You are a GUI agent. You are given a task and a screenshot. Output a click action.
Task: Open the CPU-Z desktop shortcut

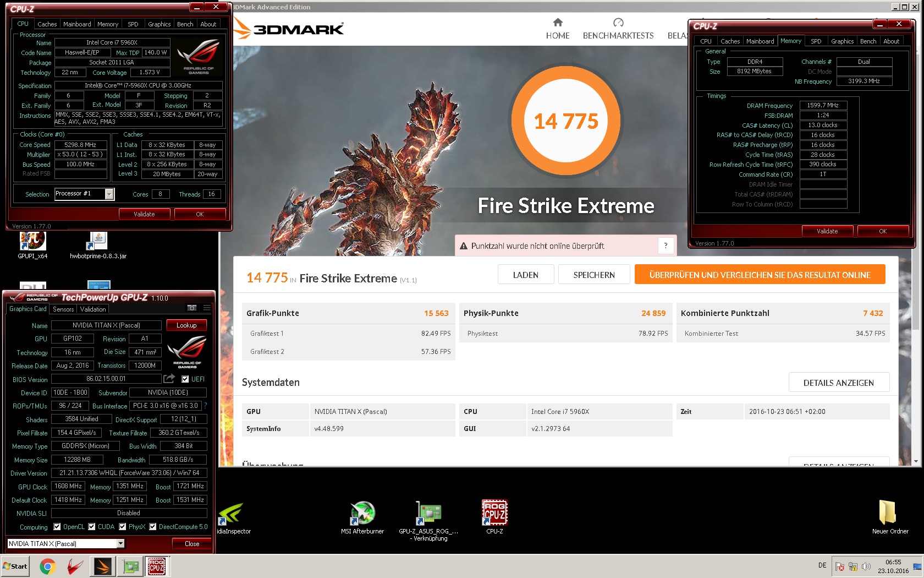[494, 517]
